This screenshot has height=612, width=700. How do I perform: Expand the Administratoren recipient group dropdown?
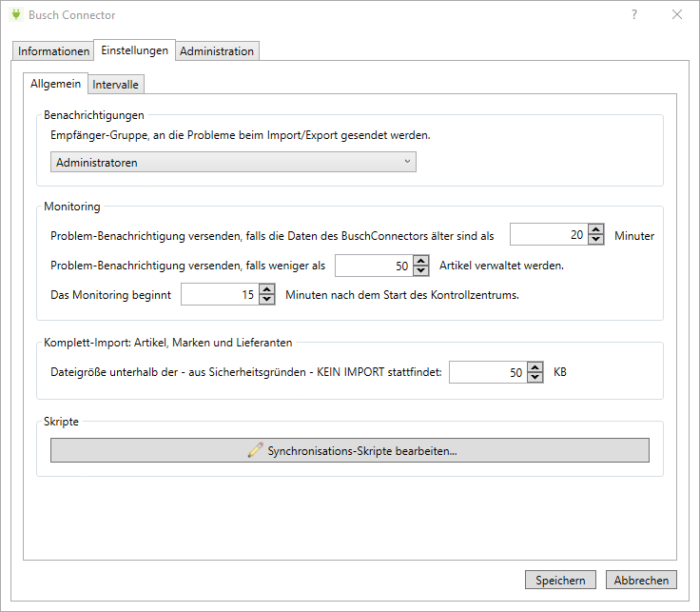(407, 162)
